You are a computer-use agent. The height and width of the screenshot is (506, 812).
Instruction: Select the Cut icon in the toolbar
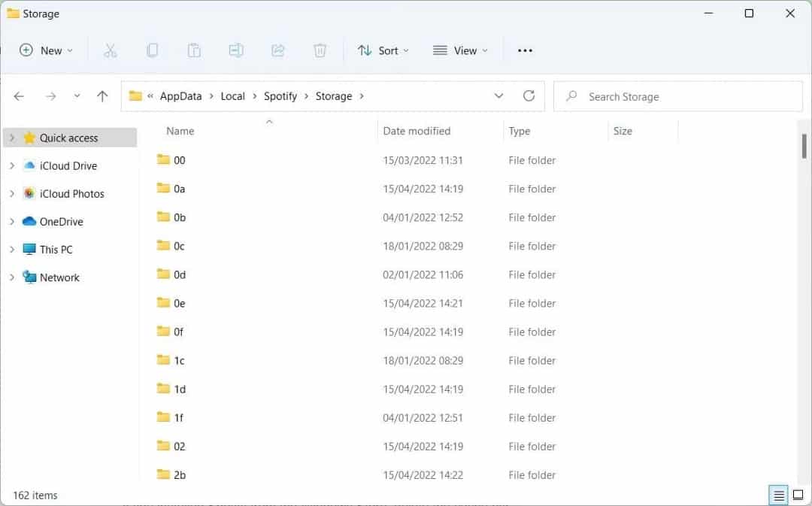pyautogui.click(x=111, y=50)
